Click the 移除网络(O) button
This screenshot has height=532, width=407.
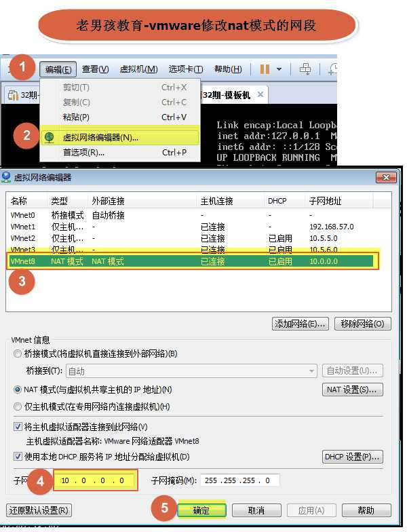[x=362, y=324]
